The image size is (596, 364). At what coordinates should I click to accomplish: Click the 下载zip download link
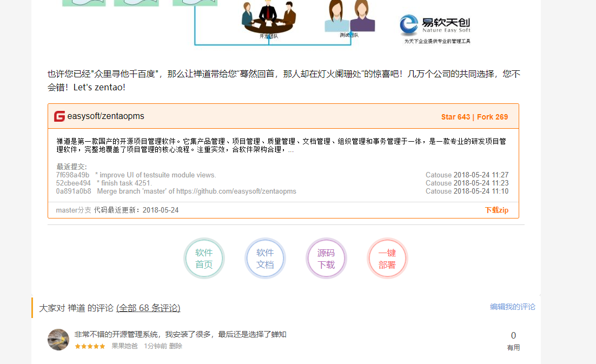[x=496, y=210]
